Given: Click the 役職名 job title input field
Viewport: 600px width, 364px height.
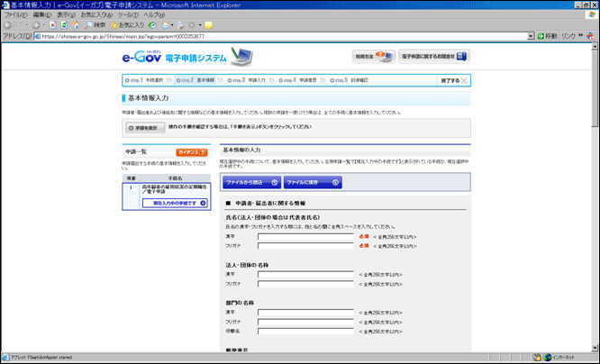Looking at the screenshot, I should [x=305, y=331].
